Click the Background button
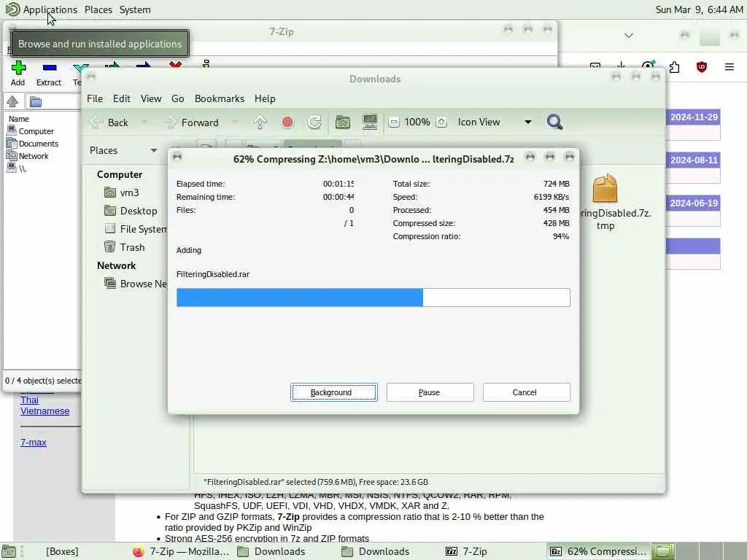Image resolution: width=747 pixels, height=560 pixels. (x=334, y=392)
